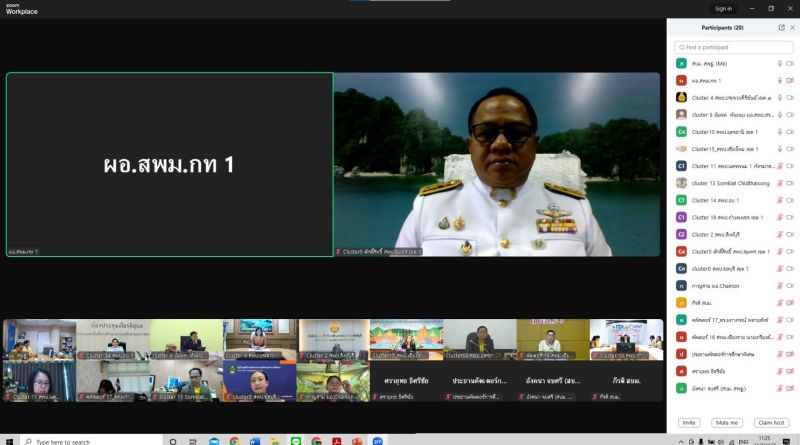Open the LINE app from taskbar
800x445 pixels.
point(296,441)
